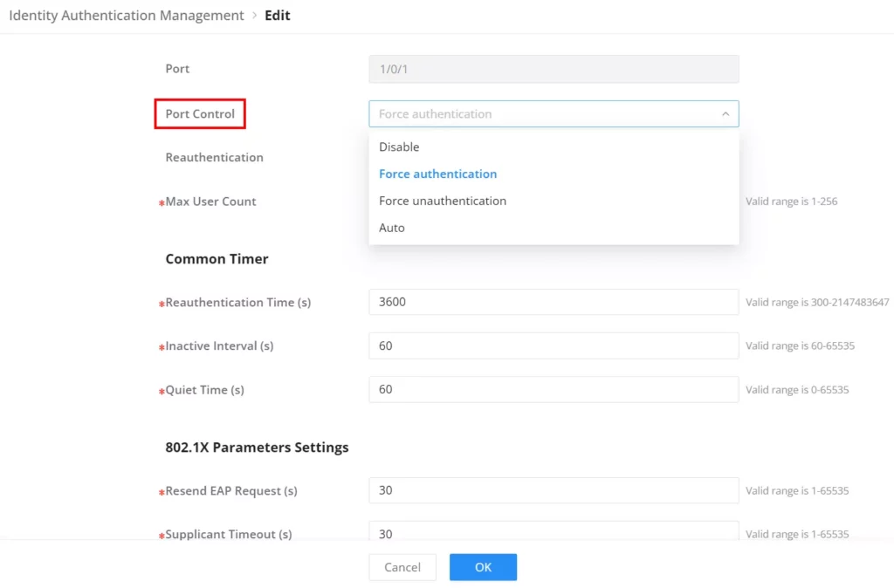The width and height of the screenshot is (894, 588).
Task: Edit the Supplicant Timeout field
Action: pos(554,531)
